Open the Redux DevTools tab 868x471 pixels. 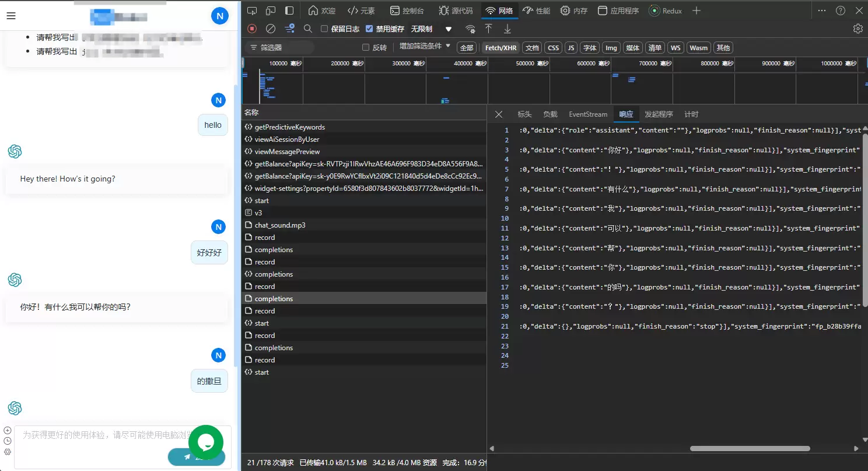pyautogui.click(x=666, y=11)
